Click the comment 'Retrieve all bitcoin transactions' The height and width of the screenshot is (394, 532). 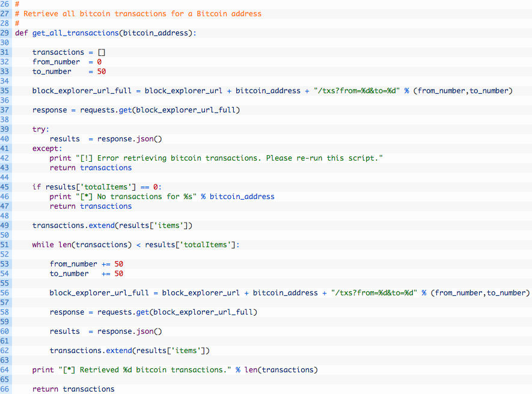(x=95, y=14)
